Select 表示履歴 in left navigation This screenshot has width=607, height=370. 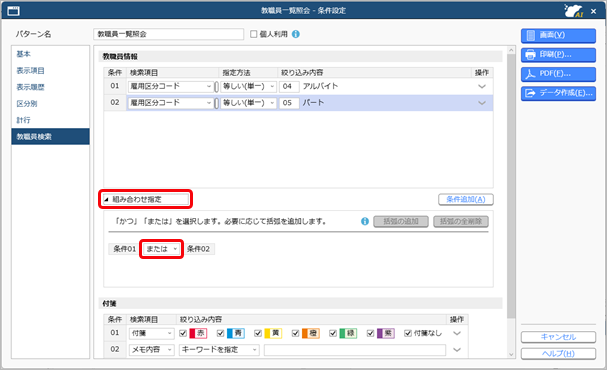[x=50, y=87]
